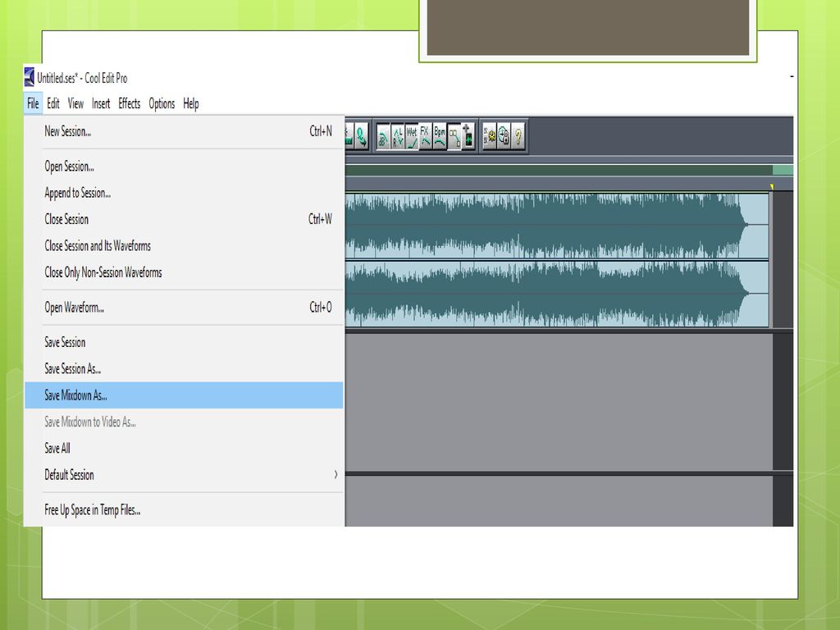Select Open Session... menu entry
This screenshot has width=840, height=630.
pos(184,167)
